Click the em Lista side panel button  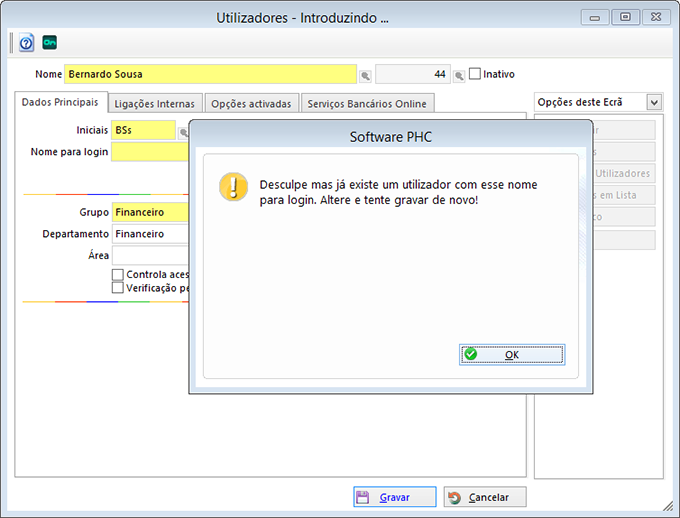click(x=624, y=195)
